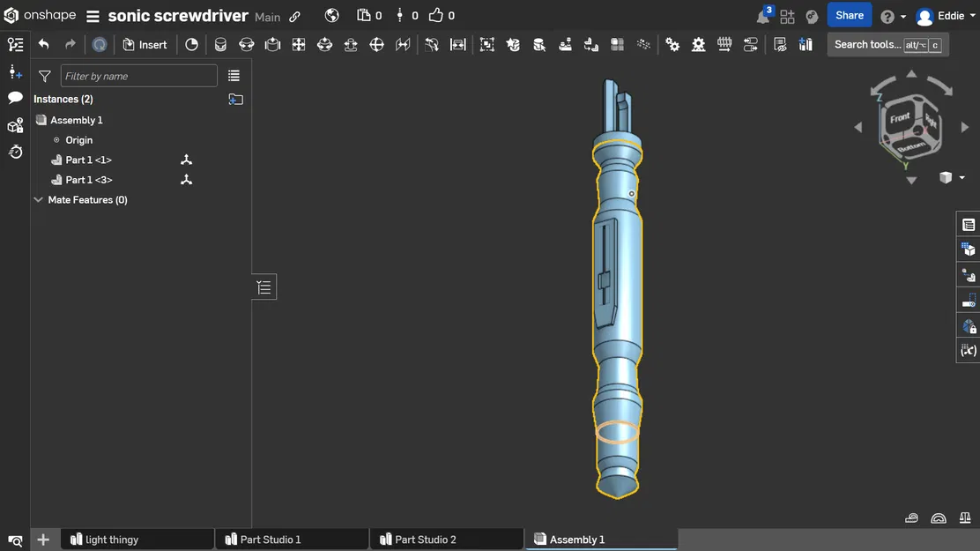Open the Linear relation tool
Screen dimensions: 980x551
(x=751, y=44)
